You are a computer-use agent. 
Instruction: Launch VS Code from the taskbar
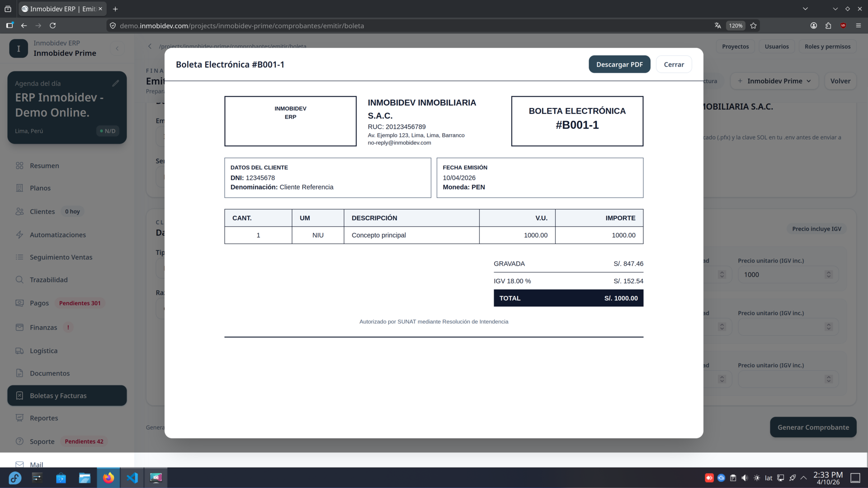click(132, 478)
